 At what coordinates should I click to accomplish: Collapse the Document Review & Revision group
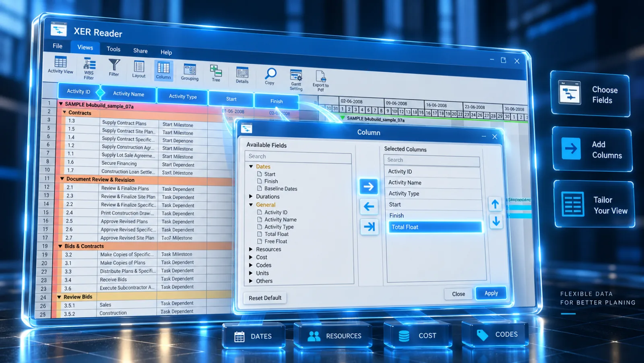pyautogui.click(x=62, y=178)
